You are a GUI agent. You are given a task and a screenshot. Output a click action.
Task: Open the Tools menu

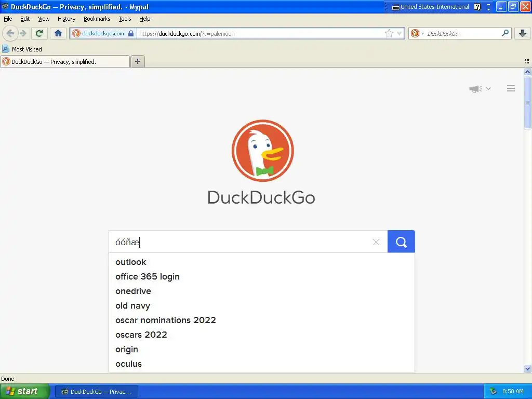point(125,19)
